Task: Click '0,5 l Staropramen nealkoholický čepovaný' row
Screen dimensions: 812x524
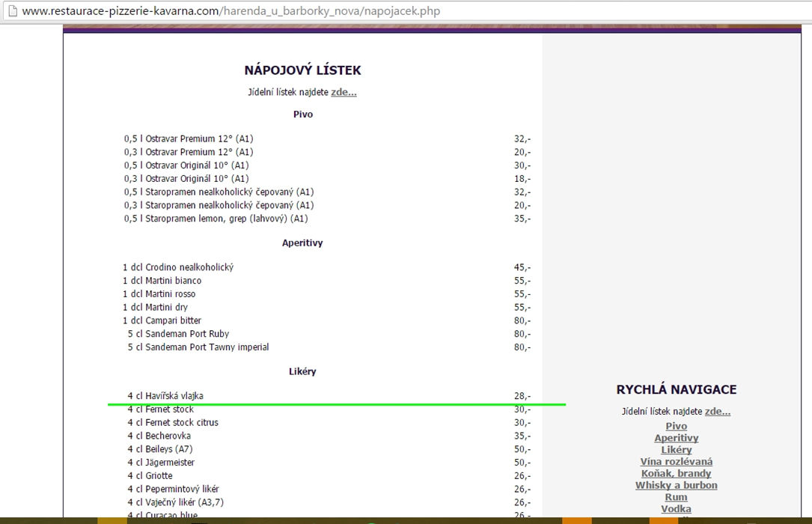Action: pyautogui.click(x=327, y=192)
